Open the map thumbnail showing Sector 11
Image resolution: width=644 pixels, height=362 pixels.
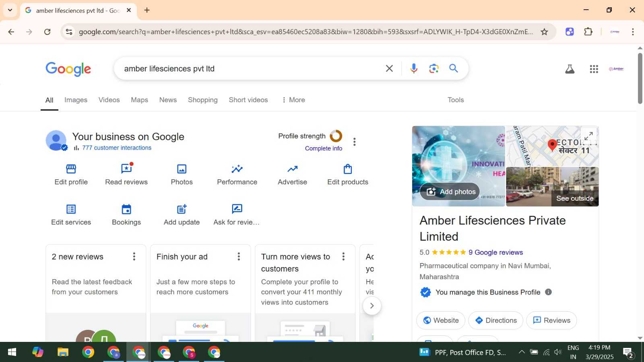click(552, 146)
